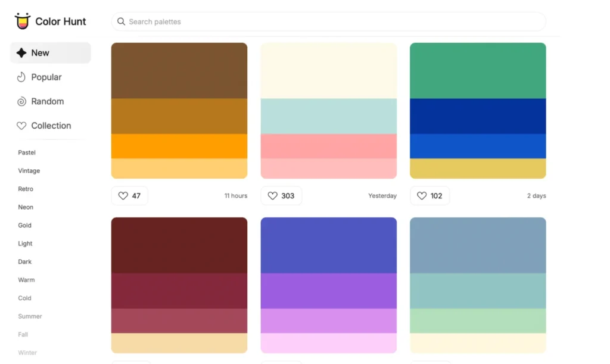The height and width of the screenshot is (364, 610).
Task: Filter palettes by Pastel tag
Action: click(x=27, y=153)
